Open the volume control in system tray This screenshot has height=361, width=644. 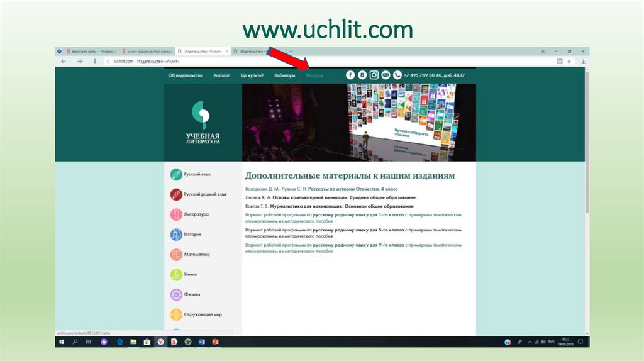pyautogui.click(x=543, y=342)
